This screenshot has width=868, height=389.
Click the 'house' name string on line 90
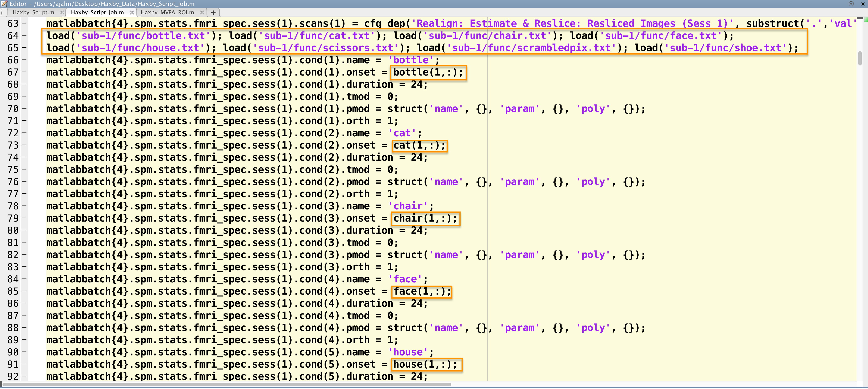click(407, 352)
